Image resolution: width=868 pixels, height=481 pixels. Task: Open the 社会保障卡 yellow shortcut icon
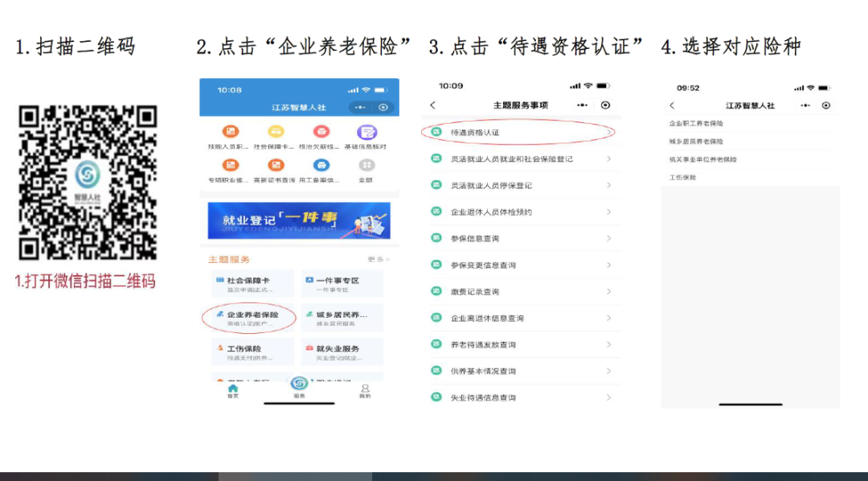(276, 132)
